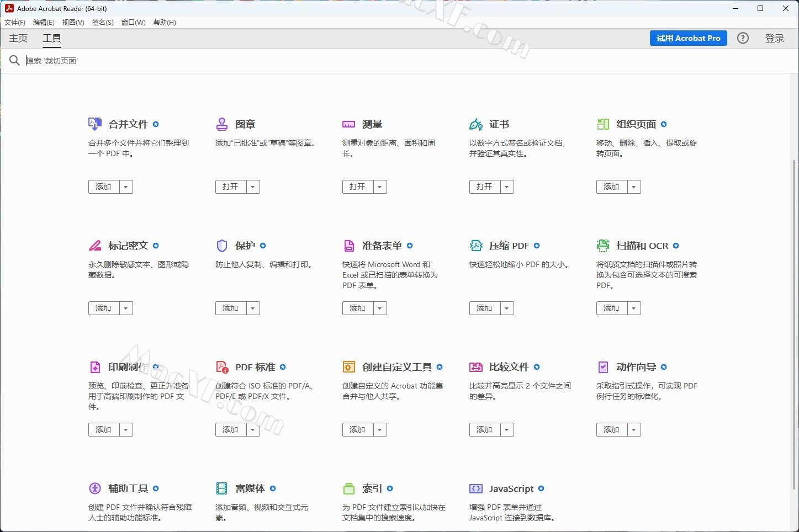
Task: Click 添加 button under 印刷制作
Action: pyautogui.click(x=104, y=429)
